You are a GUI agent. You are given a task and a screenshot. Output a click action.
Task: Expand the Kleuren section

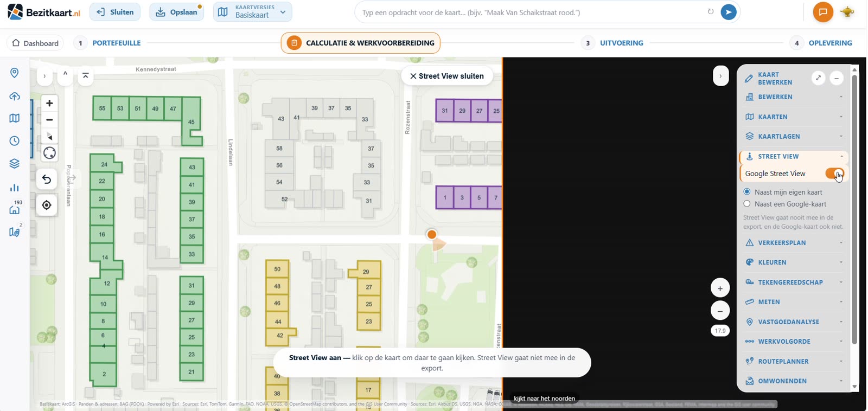click(794, 262)
